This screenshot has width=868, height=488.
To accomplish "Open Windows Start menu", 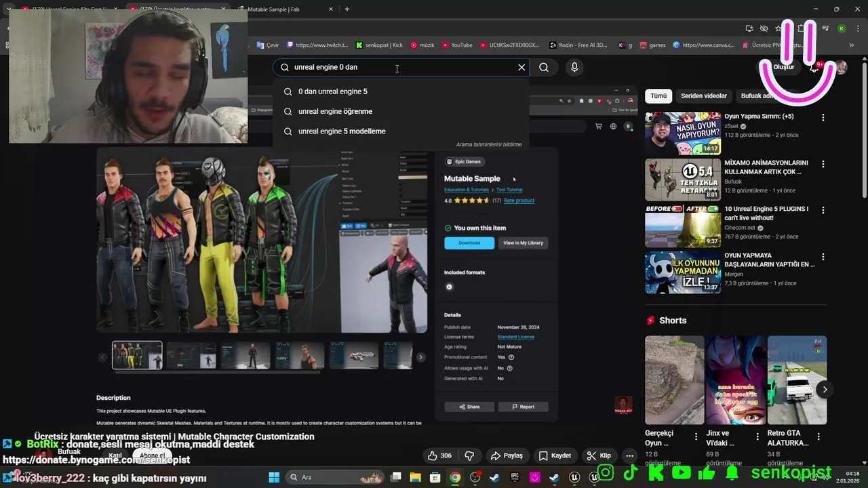I will 274,477.
